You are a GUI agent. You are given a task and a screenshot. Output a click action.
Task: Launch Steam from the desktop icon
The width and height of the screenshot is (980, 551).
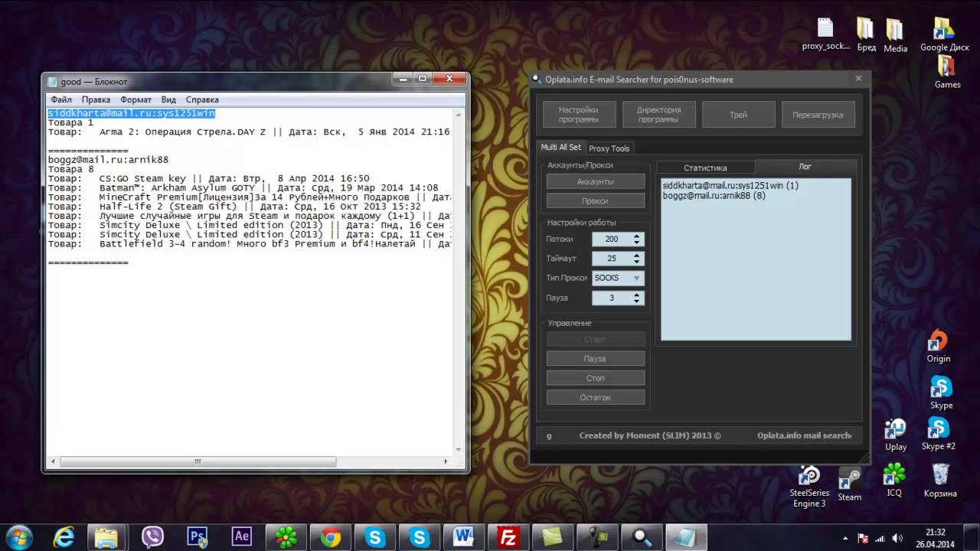(849, 485)
